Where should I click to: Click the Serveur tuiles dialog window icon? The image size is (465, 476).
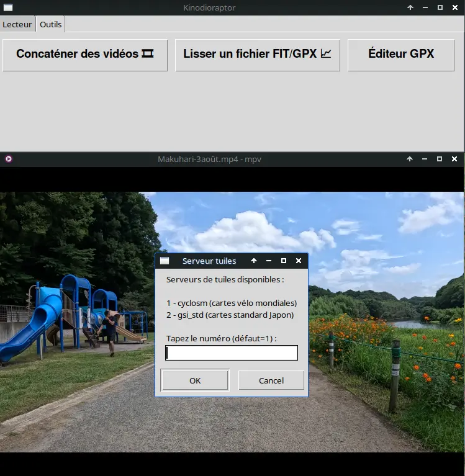[x=165, y=261]
